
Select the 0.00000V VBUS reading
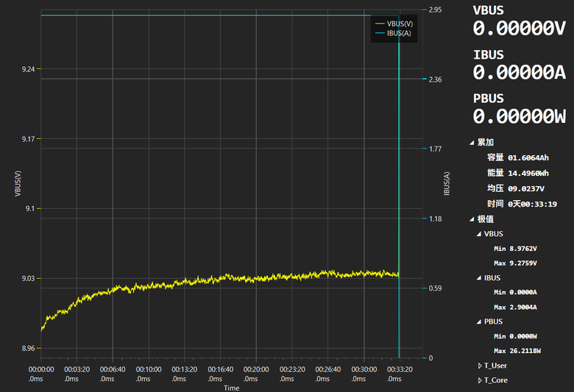pyautogui.click(x=519, y=28)
